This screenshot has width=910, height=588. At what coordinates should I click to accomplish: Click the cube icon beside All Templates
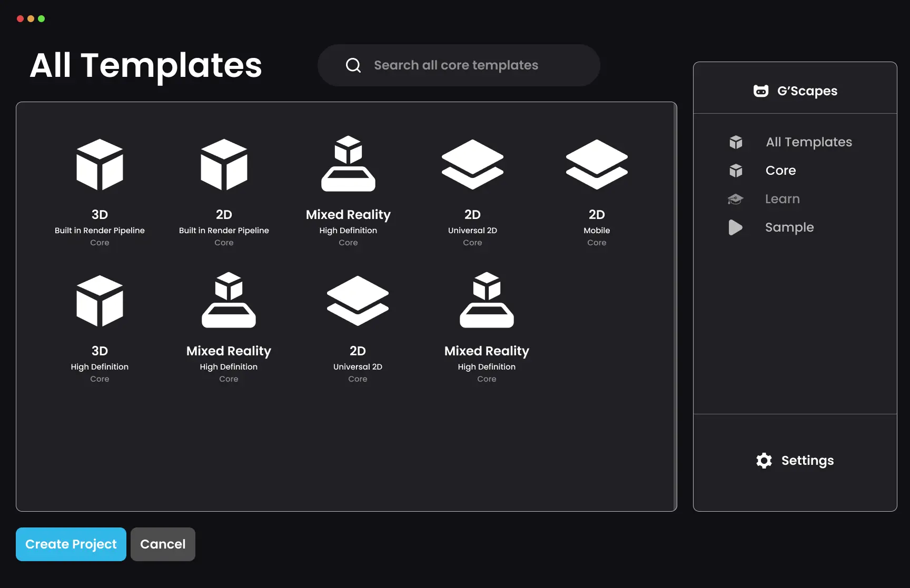click(x=736, y=142)
